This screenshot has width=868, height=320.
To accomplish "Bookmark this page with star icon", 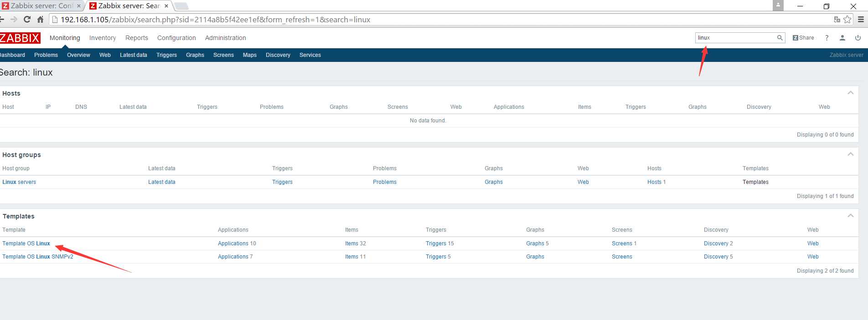I will click(847, 20).
